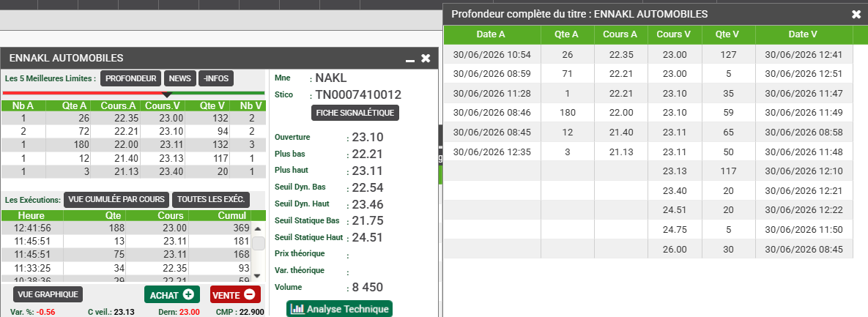
Task: Click the Var. % value -0.56
Action: (x=45, y=312)
